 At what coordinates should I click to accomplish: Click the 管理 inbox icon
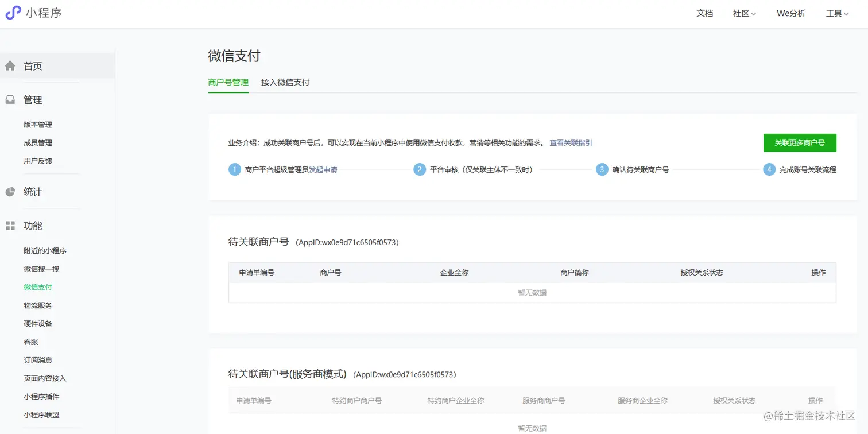click(10, 100)
